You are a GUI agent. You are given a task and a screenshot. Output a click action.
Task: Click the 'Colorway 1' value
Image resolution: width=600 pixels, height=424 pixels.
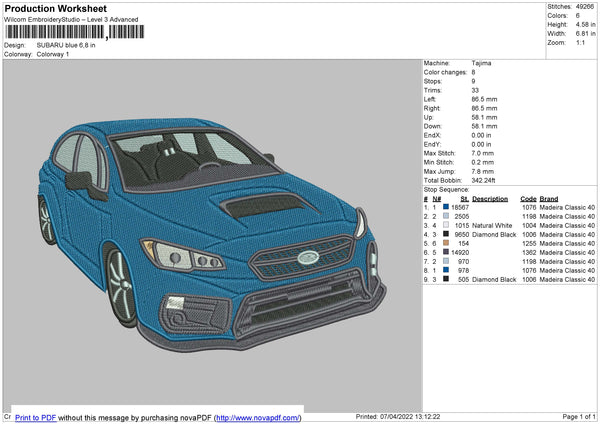pyautogui.click(x=53, y=54)
